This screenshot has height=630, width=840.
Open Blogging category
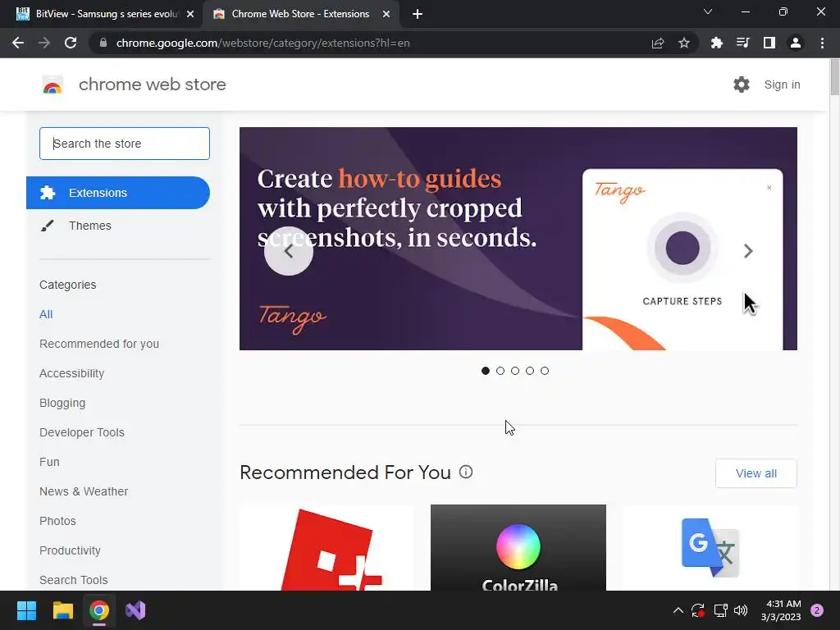(x=62, y=403)
